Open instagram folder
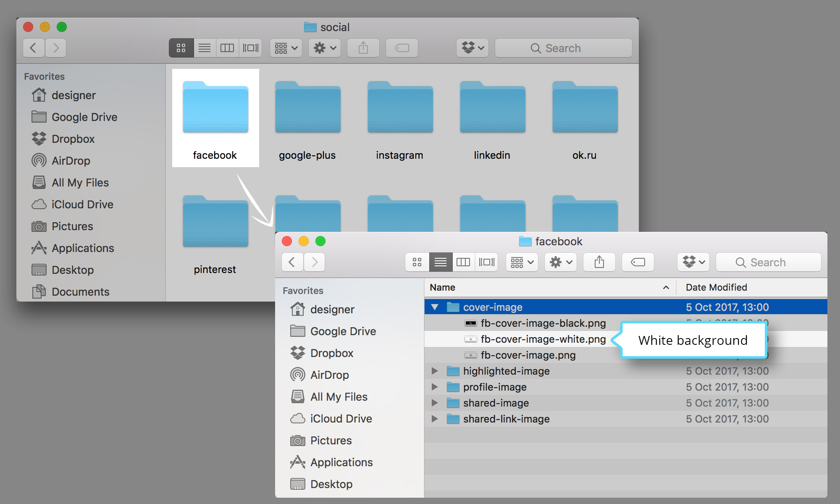 (400, 120)
